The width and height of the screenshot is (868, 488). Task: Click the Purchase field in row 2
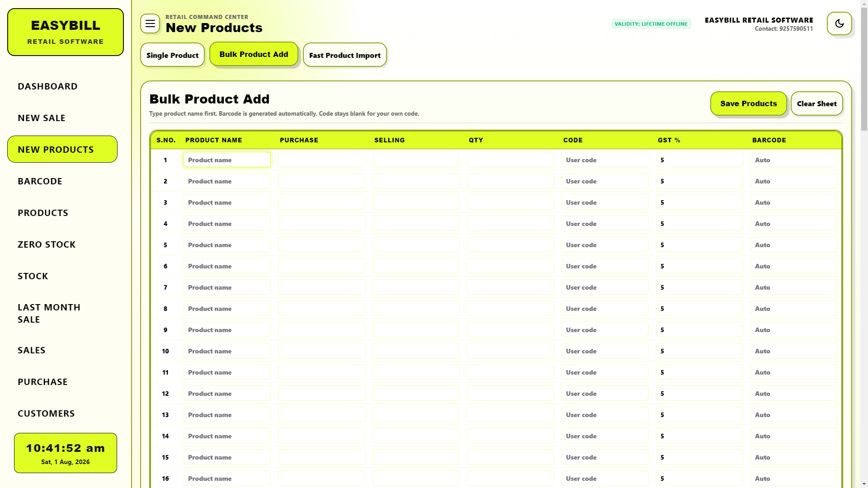point(321,181)
